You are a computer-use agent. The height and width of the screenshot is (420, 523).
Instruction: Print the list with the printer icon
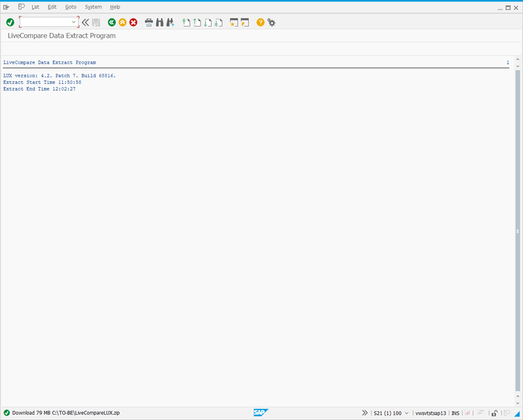pos(149,22)
